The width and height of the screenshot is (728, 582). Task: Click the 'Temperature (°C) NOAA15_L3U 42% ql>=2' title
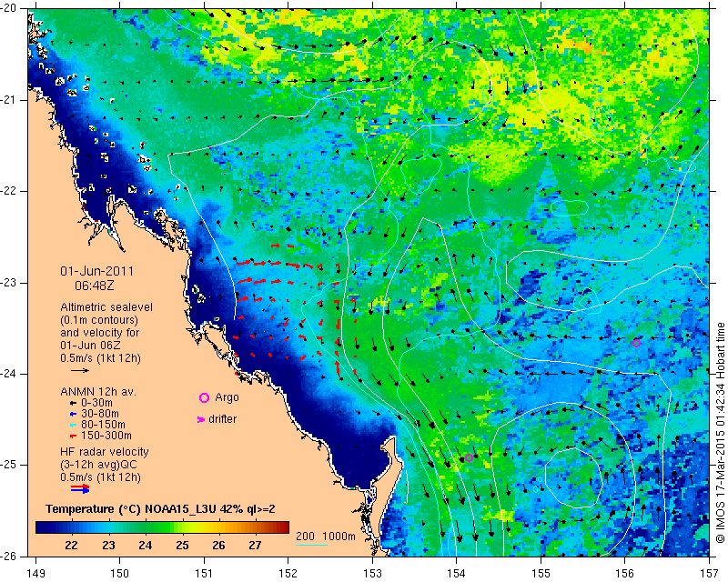point(161,509)
